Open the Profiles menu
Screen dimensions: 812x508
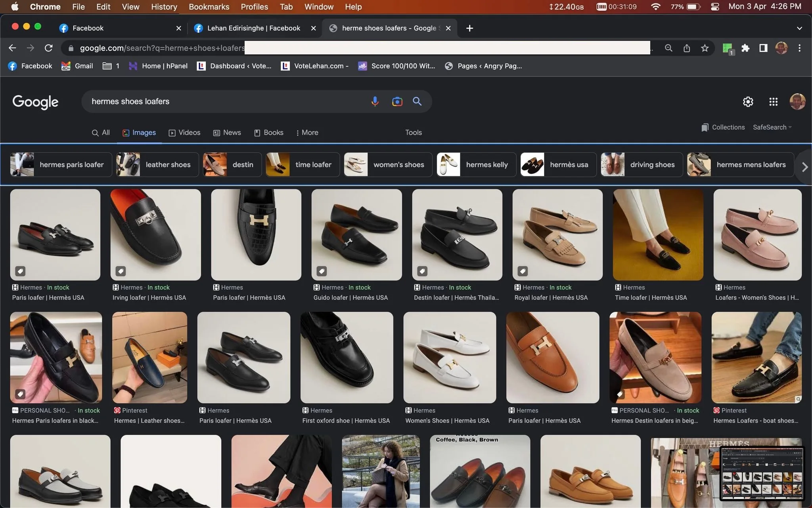tap(254, 7)
